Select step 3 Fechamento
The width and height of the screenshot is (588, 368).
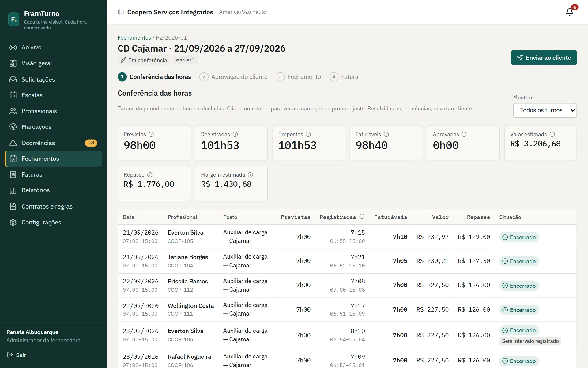point(298,77)
